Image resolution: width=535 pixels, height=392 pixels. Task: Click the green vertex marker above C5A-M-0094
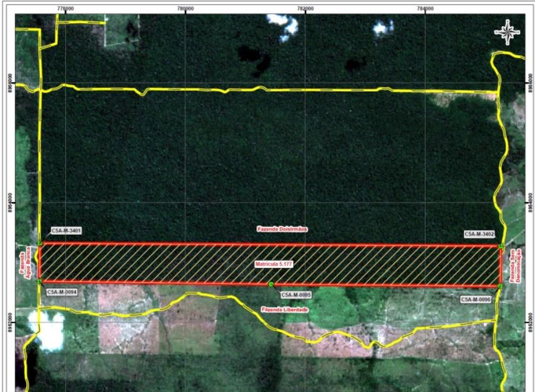[40, 281]
